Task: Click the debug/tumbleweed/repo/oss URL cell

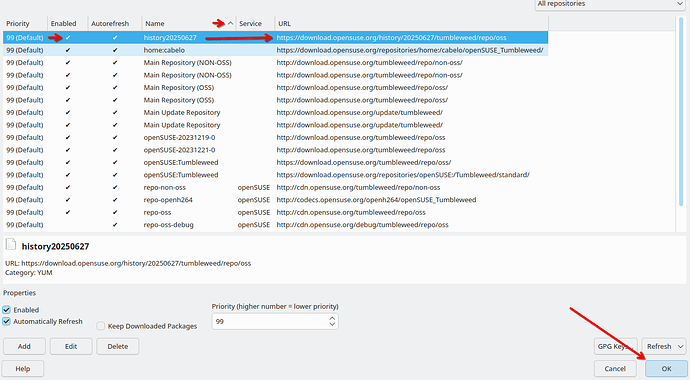Action: (x=362, y=225)
